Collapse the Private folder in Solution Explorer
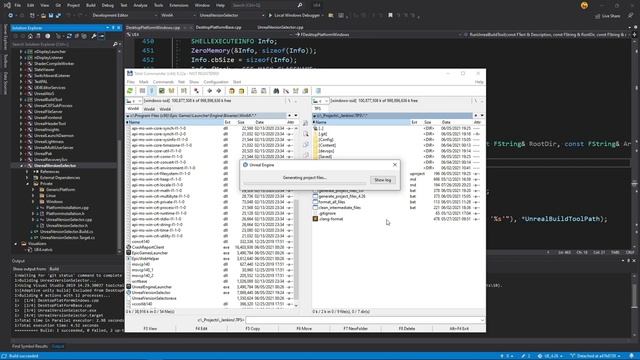Screen dimensions: 640x360 (x=27, y=184)
